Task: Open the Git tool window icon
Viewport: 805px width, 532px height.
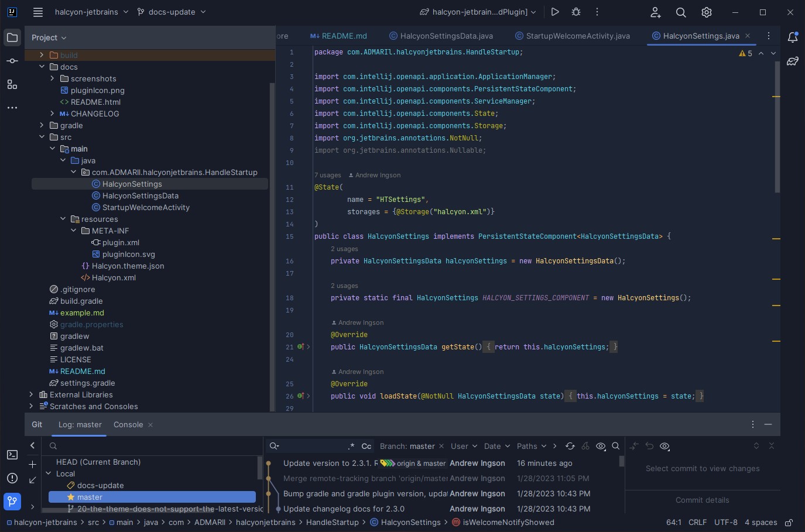Action: tap(12, 502)
